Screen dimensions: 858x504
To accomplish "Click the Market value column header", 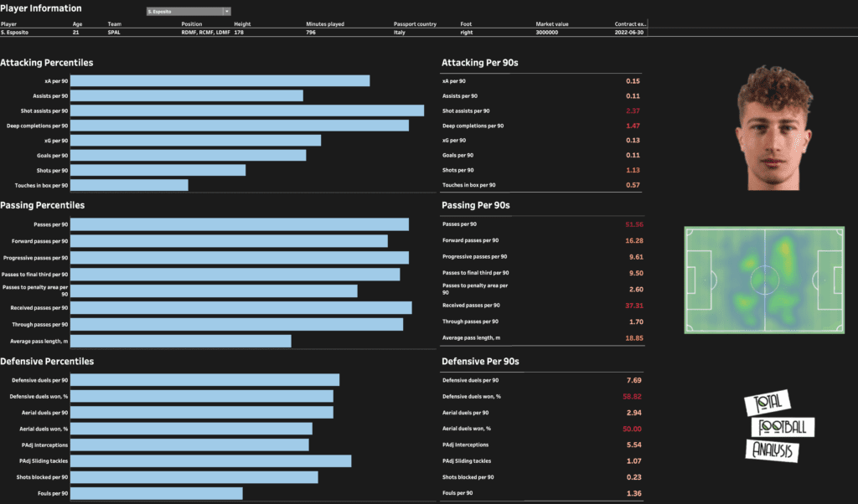I will (x=552, y=24).
